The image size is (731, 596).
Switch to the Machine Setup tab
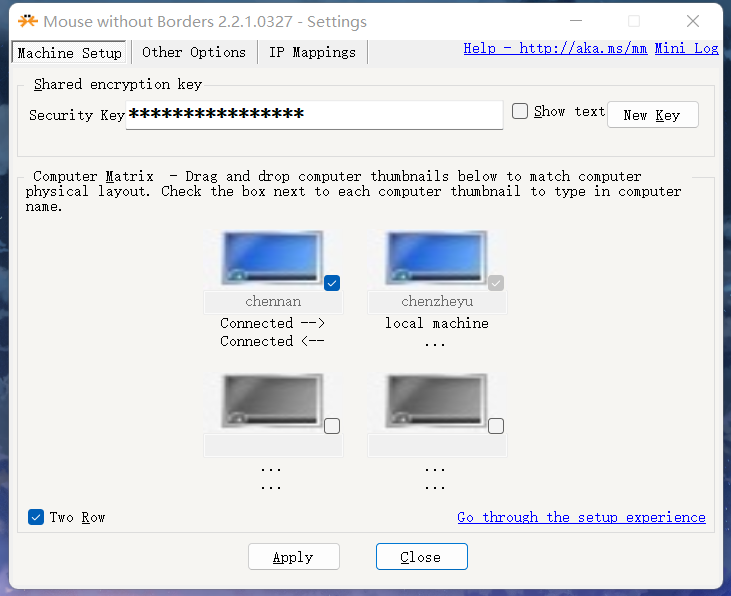pyautogui.click(x=69, y=53)
